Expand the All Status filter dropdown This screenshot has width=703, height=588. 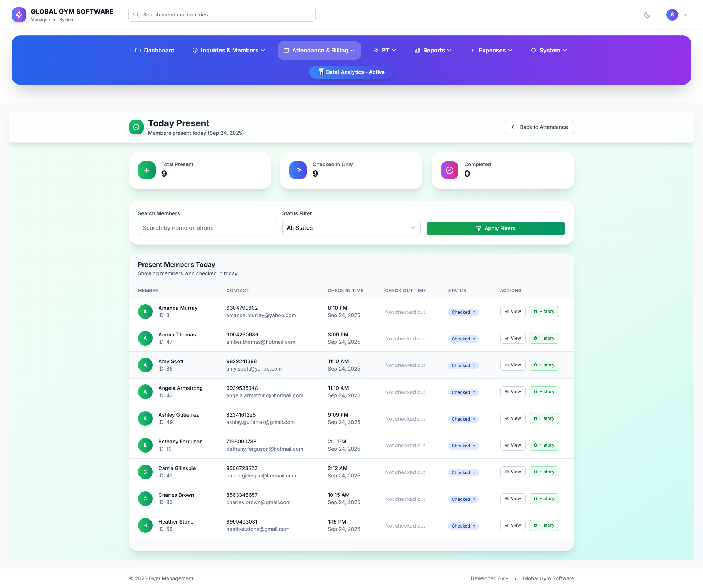[x=351, y=228]
